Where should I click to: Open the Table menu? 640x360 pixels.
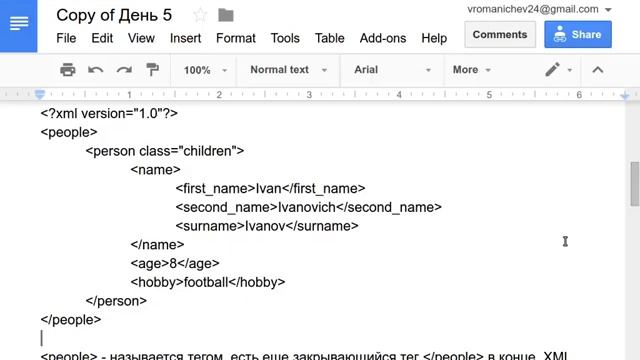329,38
